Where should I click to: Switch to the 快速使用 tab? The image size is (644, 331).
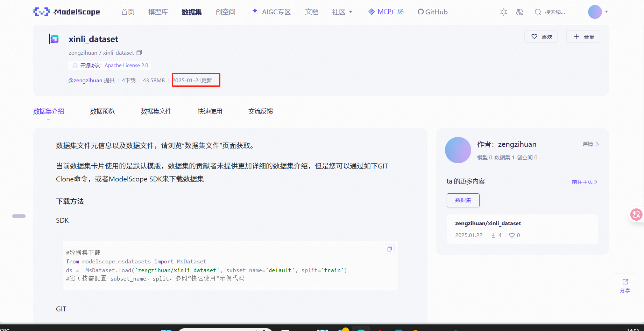(x=210, y=111)
